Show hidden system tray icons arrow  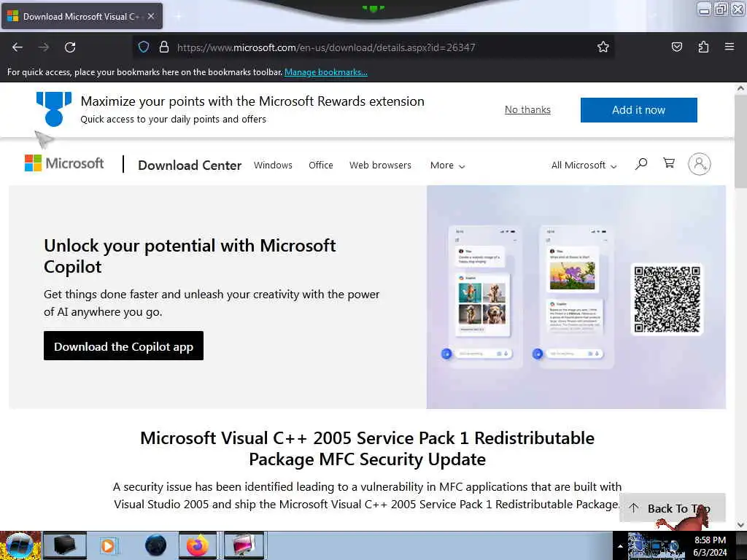(x=620, y=547)
